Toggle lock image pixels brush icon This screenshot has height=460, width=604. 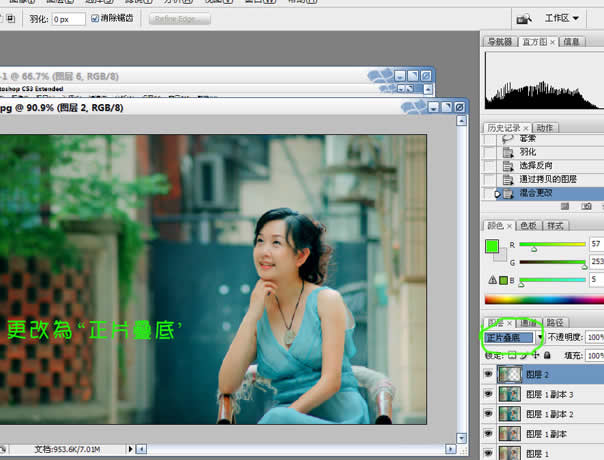[524, 355]
